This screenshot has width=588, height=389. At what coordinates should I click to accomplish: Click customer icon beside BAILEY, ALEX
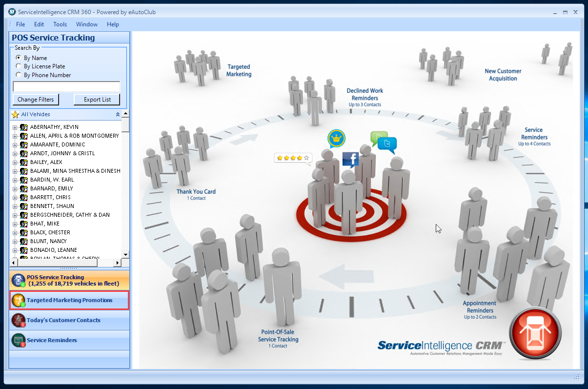23,162
